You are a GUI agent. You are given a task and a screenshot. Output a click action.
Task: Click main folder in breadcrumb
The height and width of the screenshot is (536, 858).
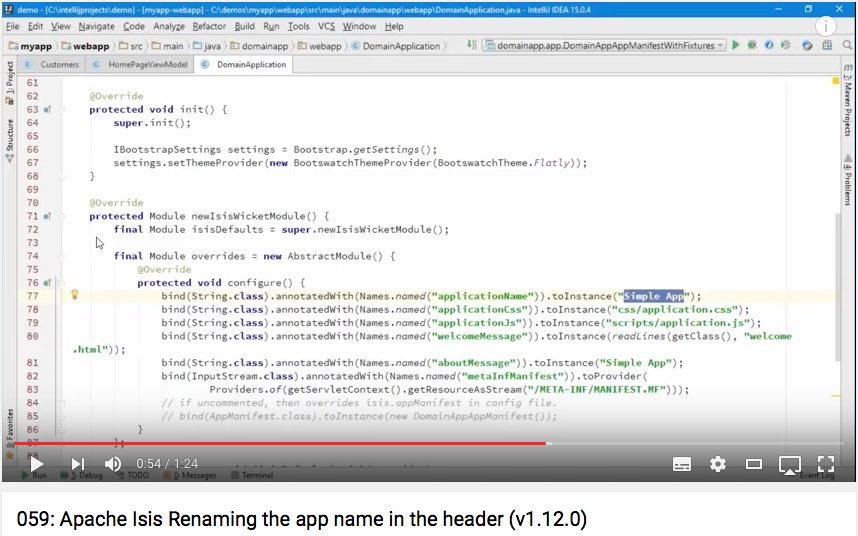[x=167, y=46]
